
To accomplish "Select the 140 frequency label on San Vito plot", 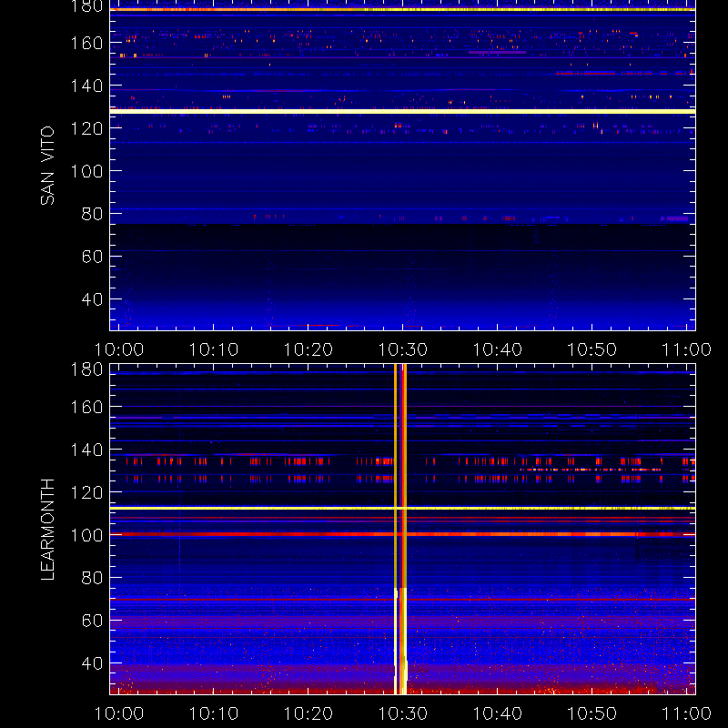I will click(86, 86).
